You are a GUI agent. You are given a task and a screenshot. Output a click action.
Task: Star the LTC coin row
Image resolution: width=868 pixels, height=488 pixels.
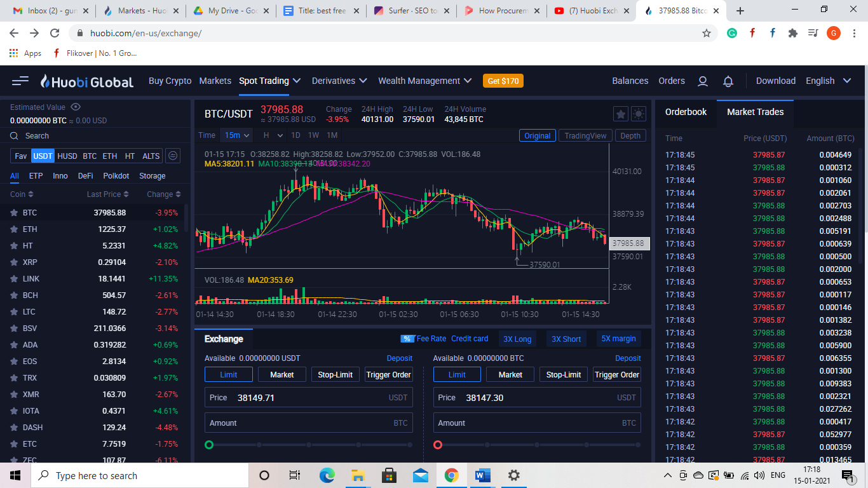(14, 312)
